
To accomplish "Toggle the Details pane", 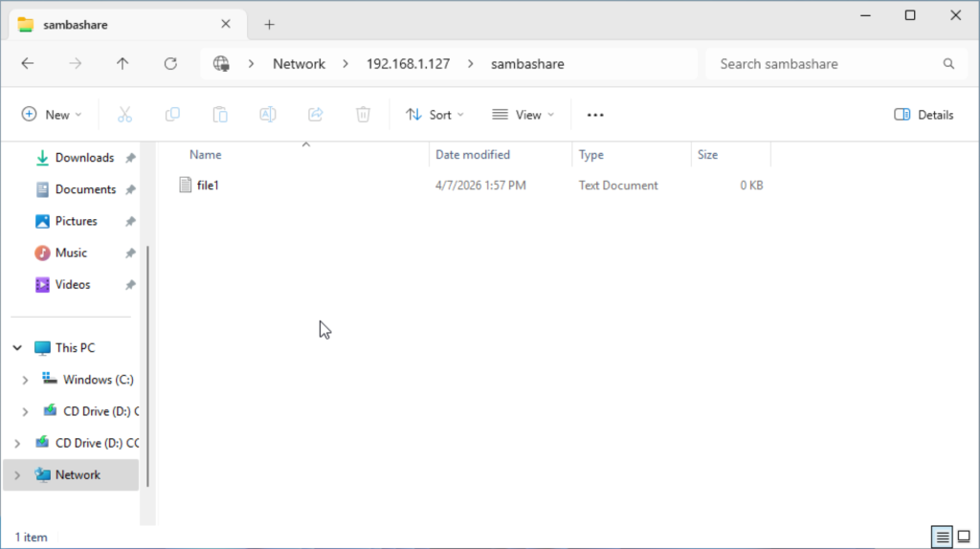I will [x=924, y=115].
